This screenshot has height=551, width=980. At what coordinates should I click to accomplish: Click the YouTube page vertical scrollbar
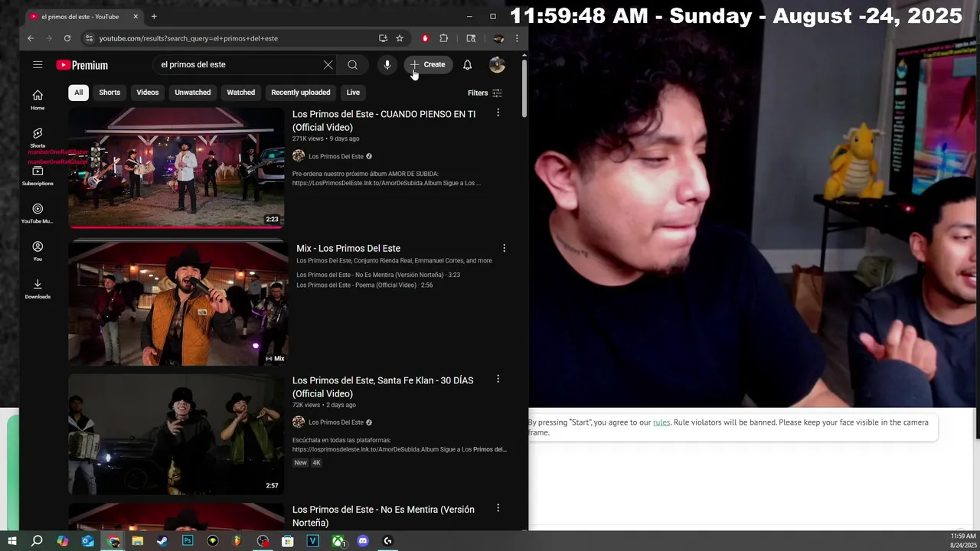(x=524, y=88)
